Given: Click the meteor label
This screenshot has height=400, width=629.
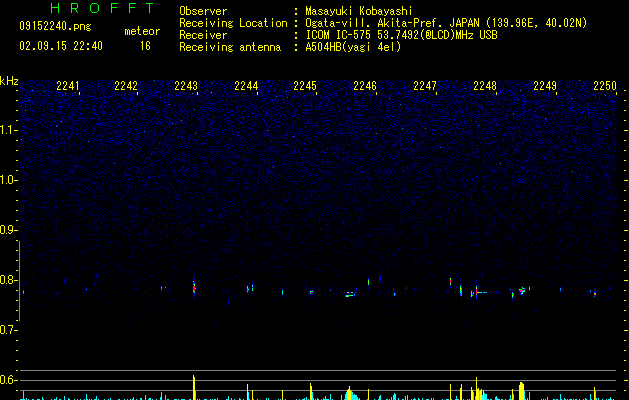Looking at the screenshot, I should click(142, 31).
